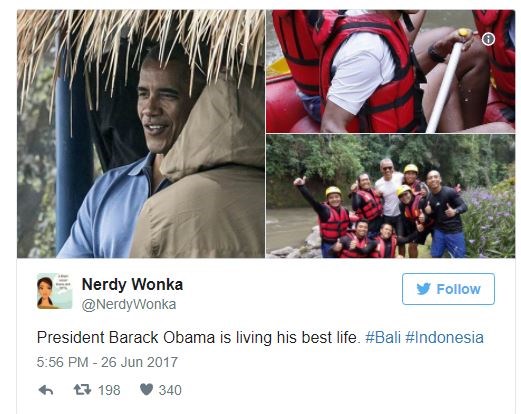Viewport: 521px width, 414px height.
Task: Open the #Indonesia hashtag
Action: tap(444, 337)
